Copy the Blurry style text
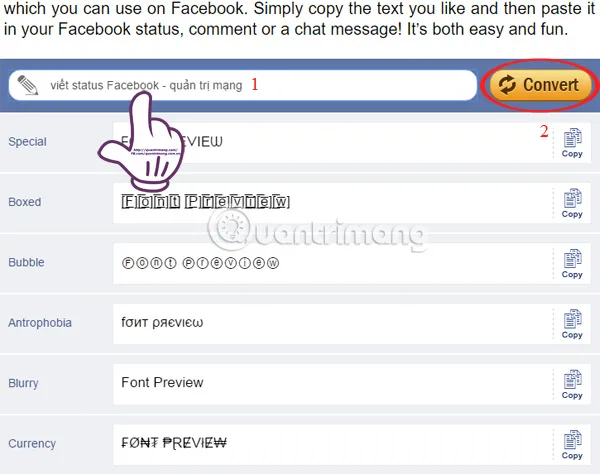This screenshot has width=600, height=474. [x=572, y=384]
